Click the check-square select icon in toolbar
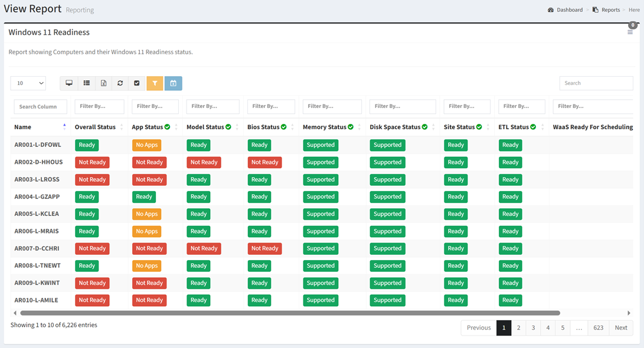The image size is (644, 348). (x=137, y=83)
